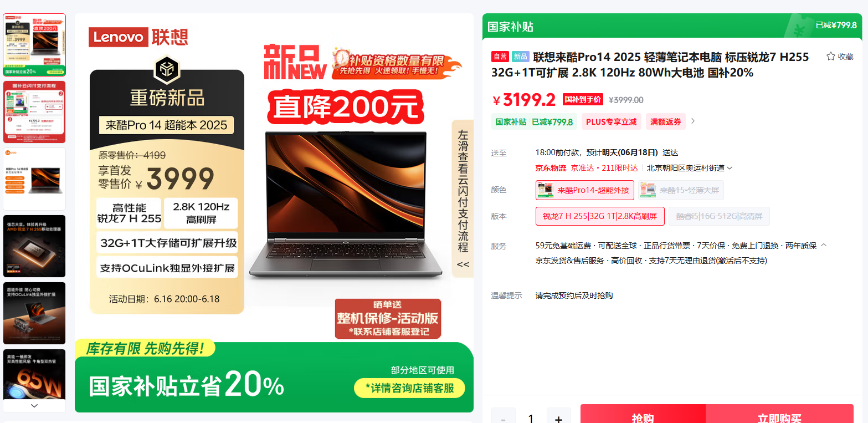
Task: Collapse the service details chevron
Action: [x=824, y=245]
